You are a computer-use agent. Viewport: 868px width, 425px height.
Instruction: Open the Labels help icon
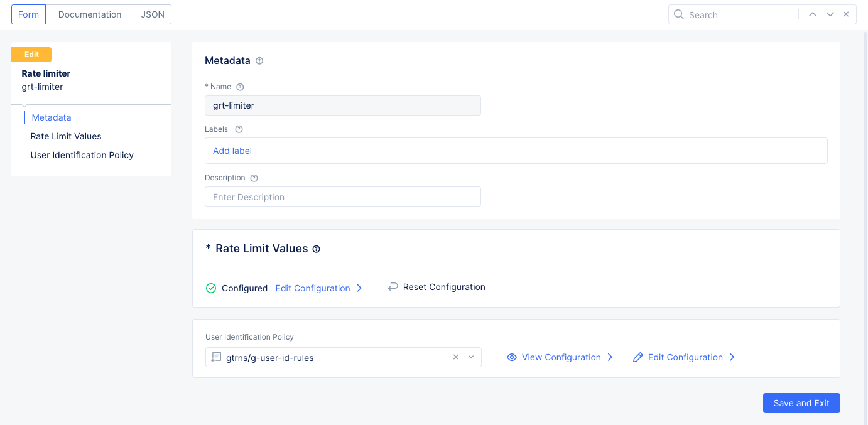[239, 129]
